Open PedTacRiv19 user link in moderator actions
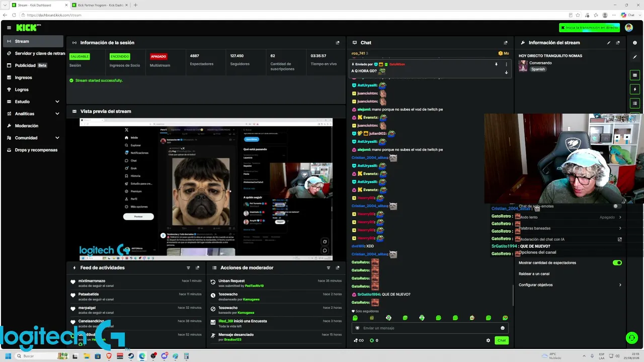This screenshot has height=362, width=644. pos(254,286)
